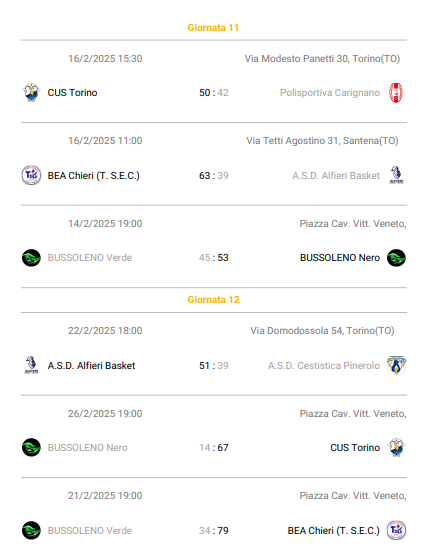427x557 pixels.
Task: Open Via Domodossola 54, Torino venue
Action: coord(322,331)
